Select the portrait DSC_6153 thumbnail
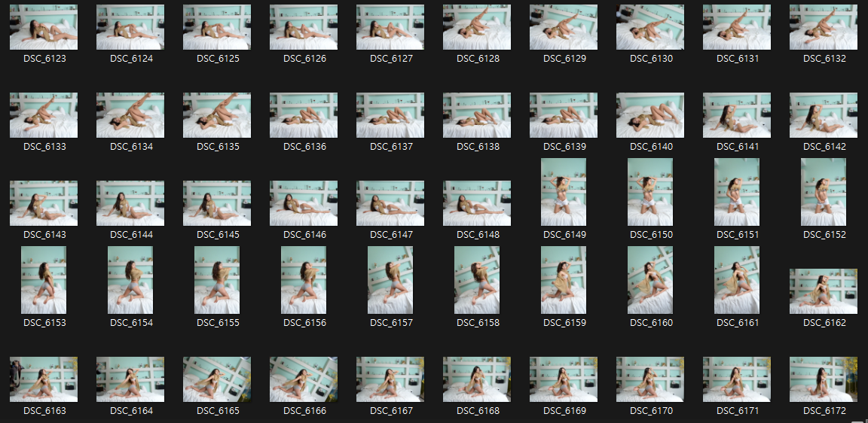 (x=44, y=280)
